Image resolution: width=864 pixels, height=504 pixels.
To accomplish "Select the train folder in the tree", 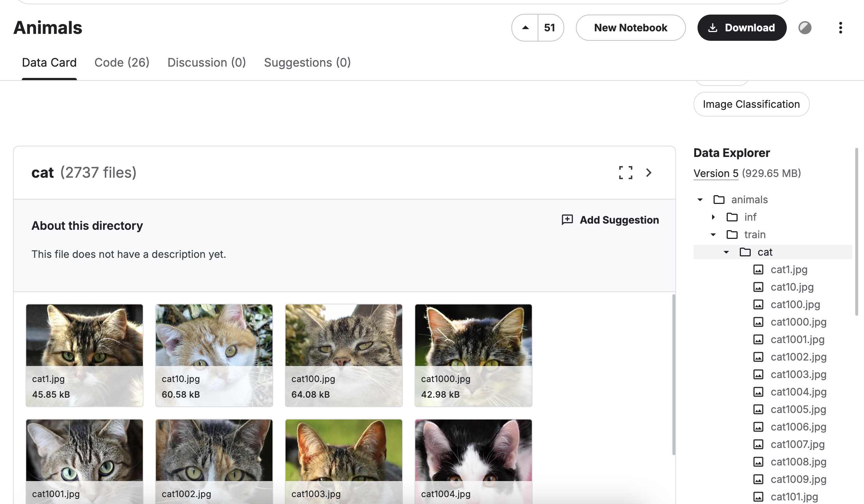I will pos(755,235).
